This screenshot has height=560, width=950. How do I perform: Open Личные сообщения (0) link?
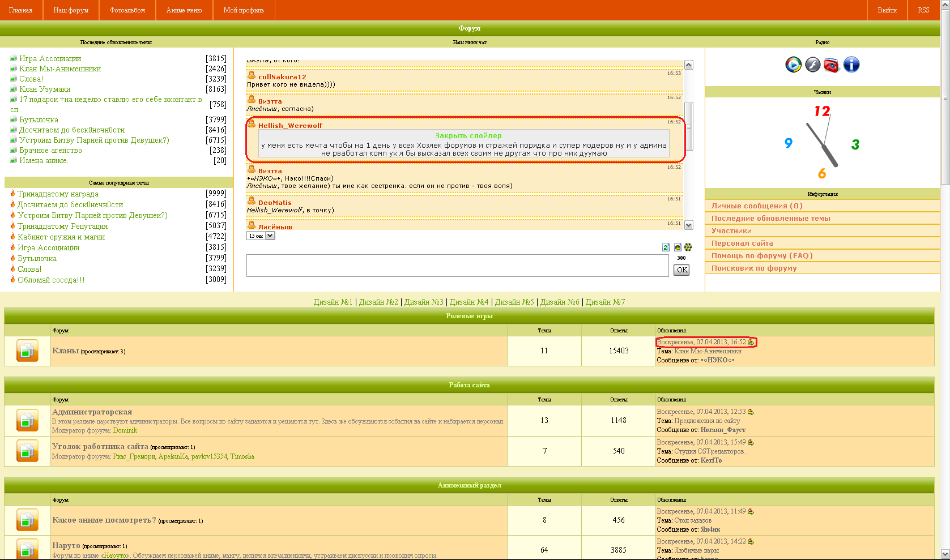tap(757, 206)
